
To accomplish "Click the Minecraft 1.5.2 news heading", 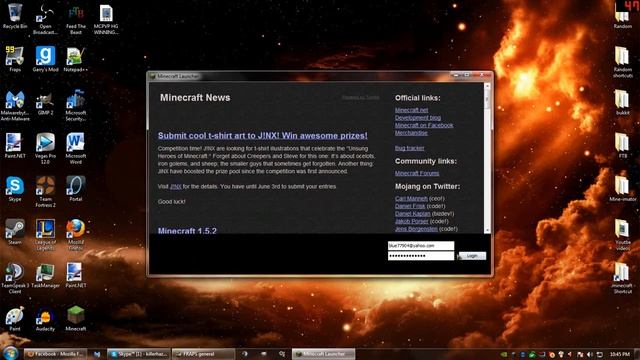I will click(187, 231).
